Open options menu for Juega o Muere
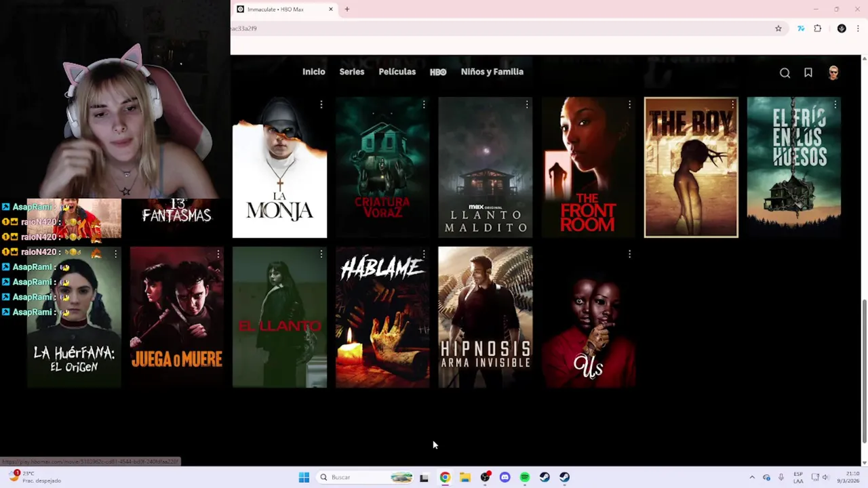 click(218, 254)
